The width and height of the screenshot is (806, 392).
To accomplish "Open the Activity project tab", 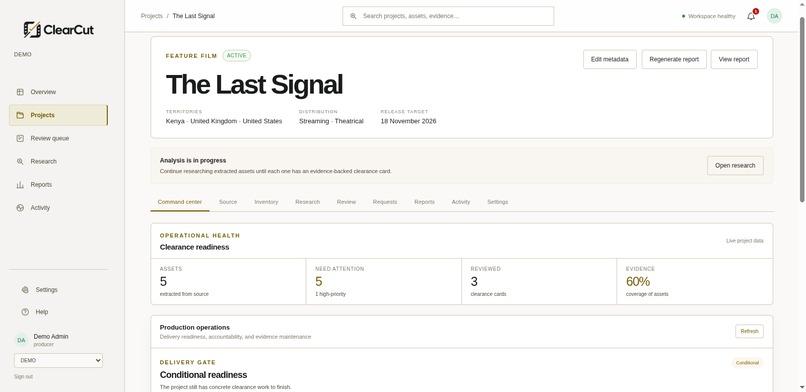I will (461, 202).
